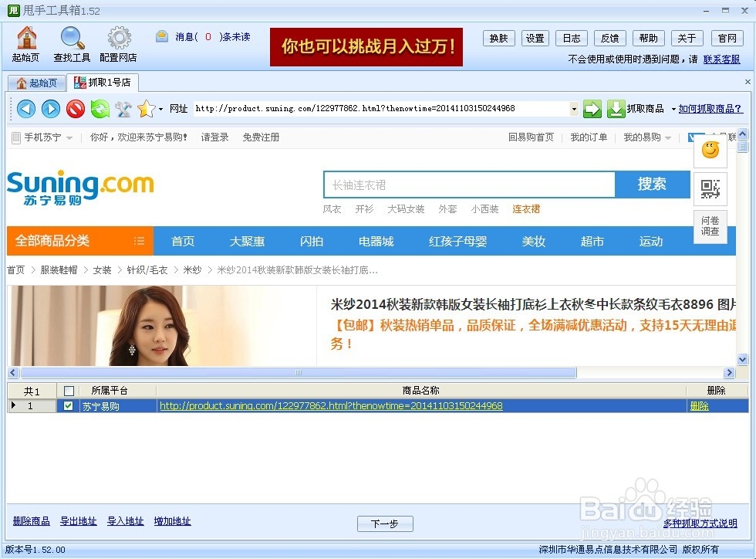Click the 联系客服 link
The height and width of the screenshot is (559, 756).
point(721,59)
